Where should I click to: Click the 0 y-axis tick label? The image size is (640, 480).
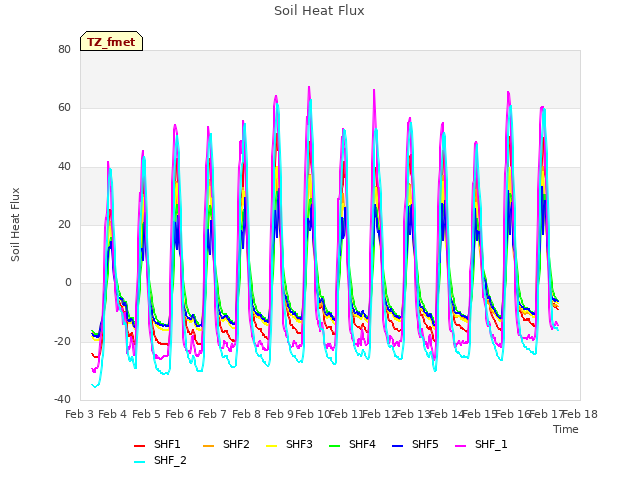(68, 282)
